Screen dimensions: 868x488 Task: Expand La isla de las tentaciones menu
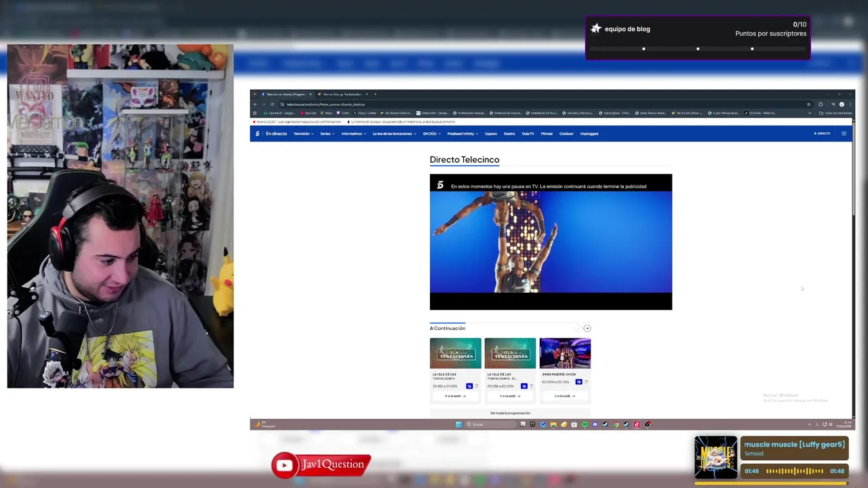coord(394,134)
